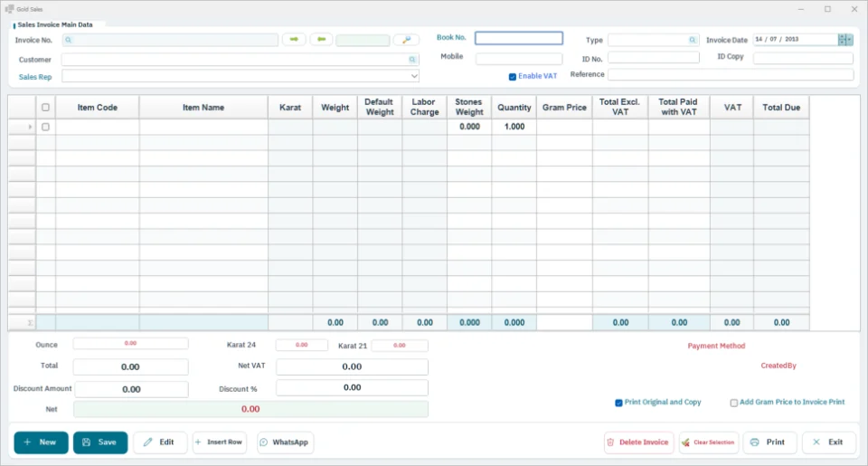868x466 pixels.
Task: Click the current-row arrow indicator in grid
Action: (x=30, y=127)
